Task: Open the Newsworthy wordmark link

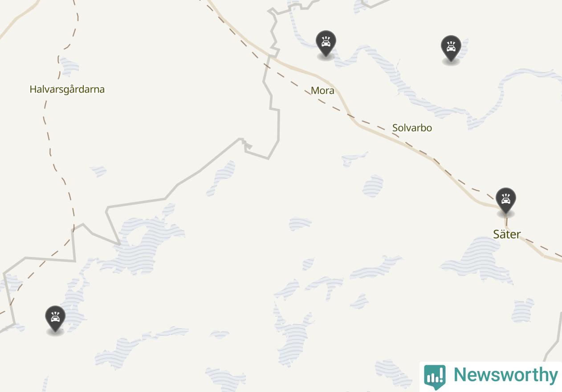Action: pos(505,375)
